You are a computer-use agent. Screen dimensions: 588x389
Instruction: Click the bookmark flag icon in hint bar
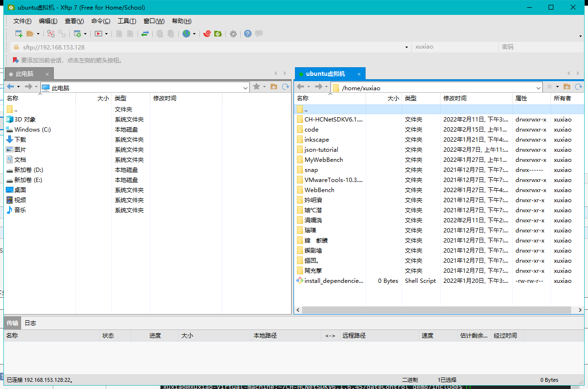click(16, 60)
